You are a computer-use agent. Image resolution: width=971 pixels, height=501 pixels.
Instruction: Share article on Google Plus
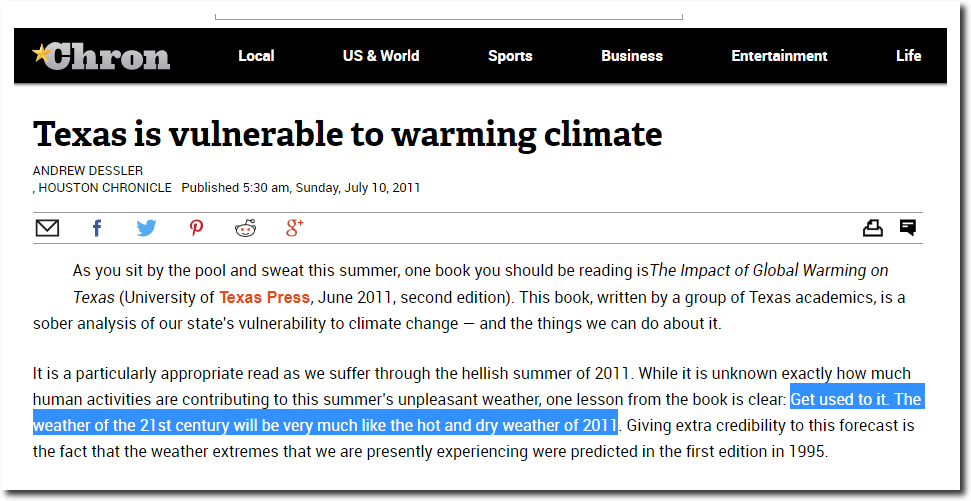pyautogui.click(x=295, y=228)
